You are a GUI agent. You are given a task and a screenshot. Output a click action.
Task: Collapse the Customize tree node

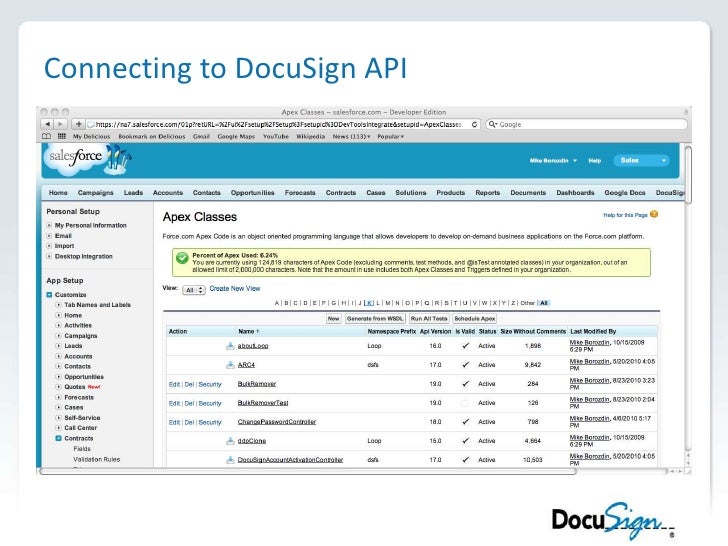49,295
